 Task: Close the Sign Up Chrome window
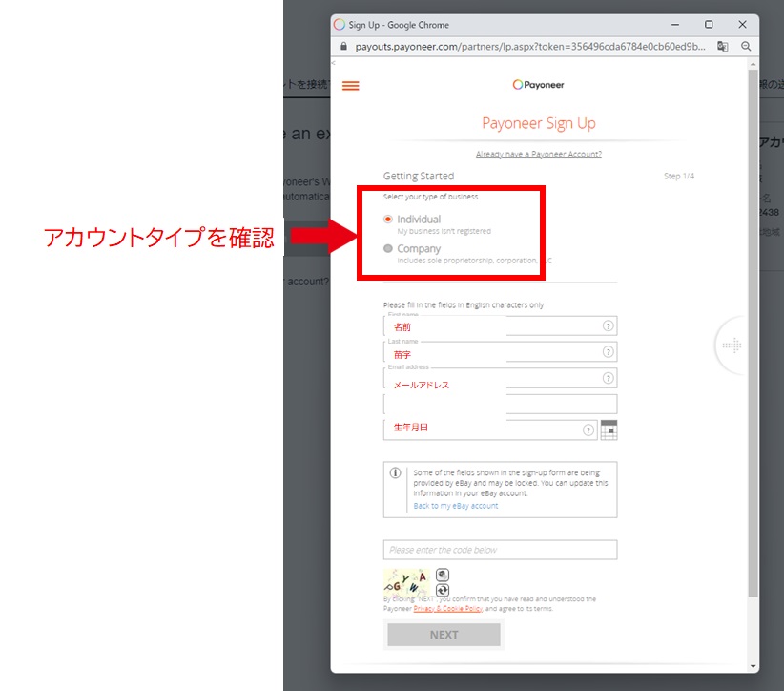tap(742, 25)
